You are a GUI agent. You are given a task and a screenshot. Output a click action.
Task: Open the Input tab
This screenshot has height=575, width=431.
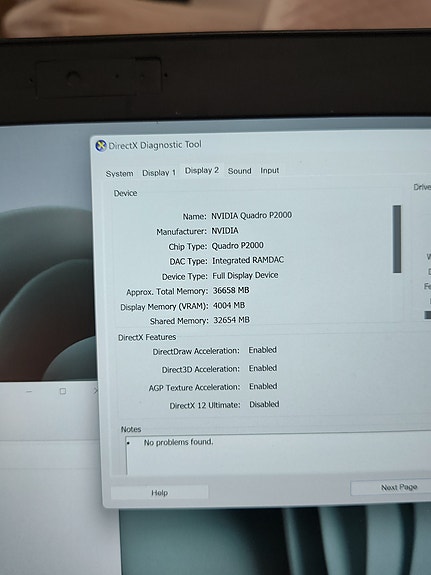(270, 171)
